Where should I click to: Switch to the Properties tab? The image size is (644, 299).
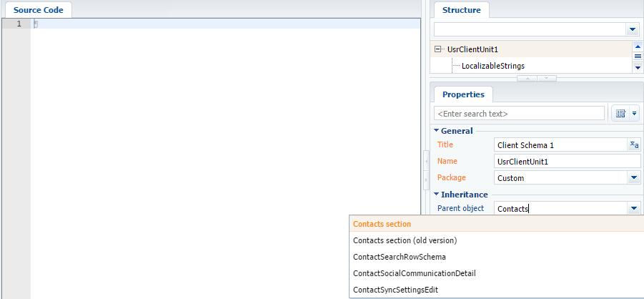463,94
